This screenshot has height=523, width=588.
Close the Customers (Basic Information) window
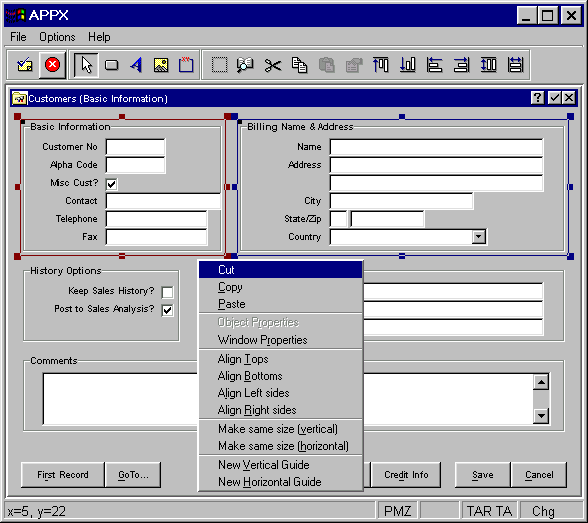click(569, 98)
